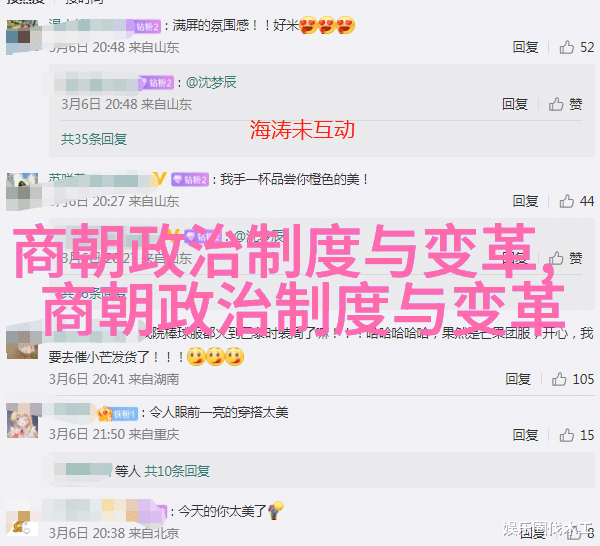Click thumbs-up on first @沈梦辰 reply
This screenshot has width=600, height=546.
[556, 104]
